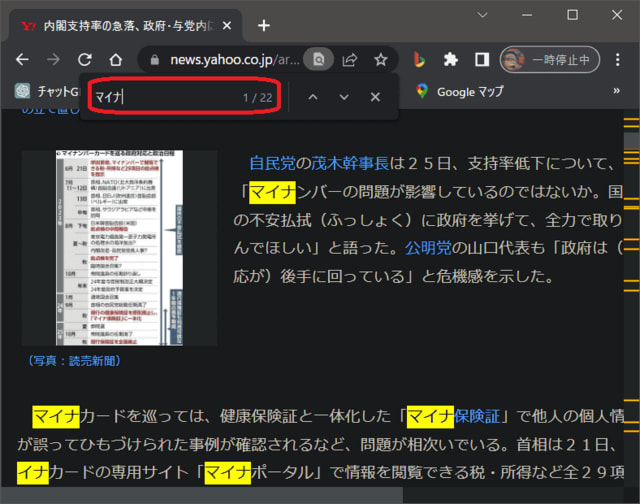Bookmark this page with the star icon
Image resolution: width=640 pixels, height=504 pixels.
381,59
